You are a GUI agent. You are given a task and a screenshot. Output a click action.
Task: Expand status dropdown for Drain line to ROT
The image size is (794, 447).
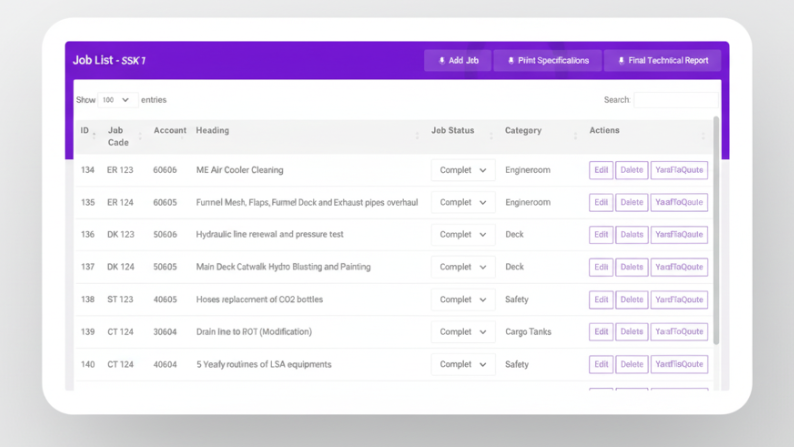[463, 332]
